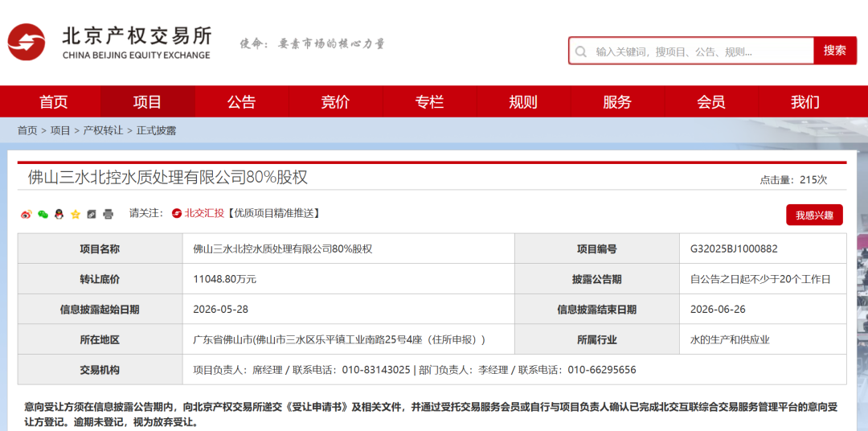Click the 【优质项目精准推送】 text

[272, 213]
